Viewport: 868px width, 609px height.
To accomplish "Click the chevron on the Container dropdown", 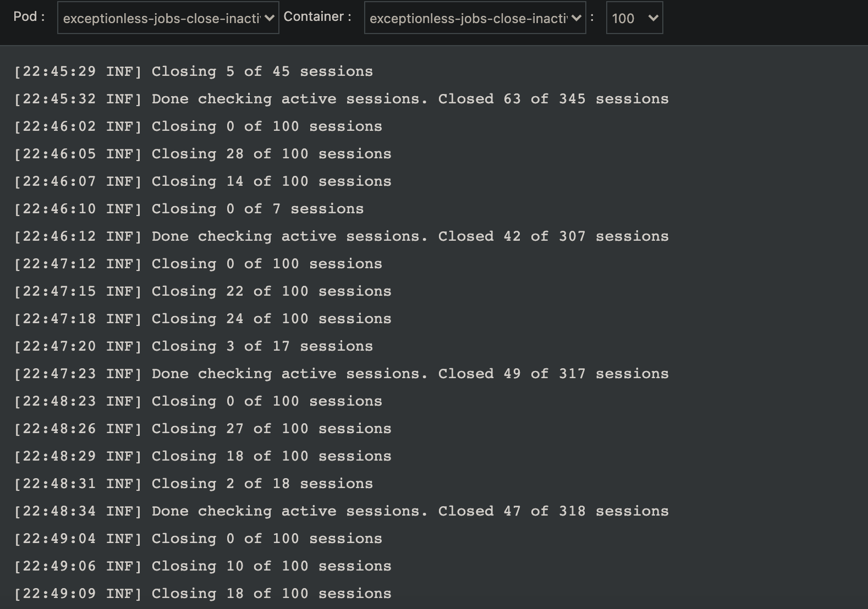I will [575, 18].
